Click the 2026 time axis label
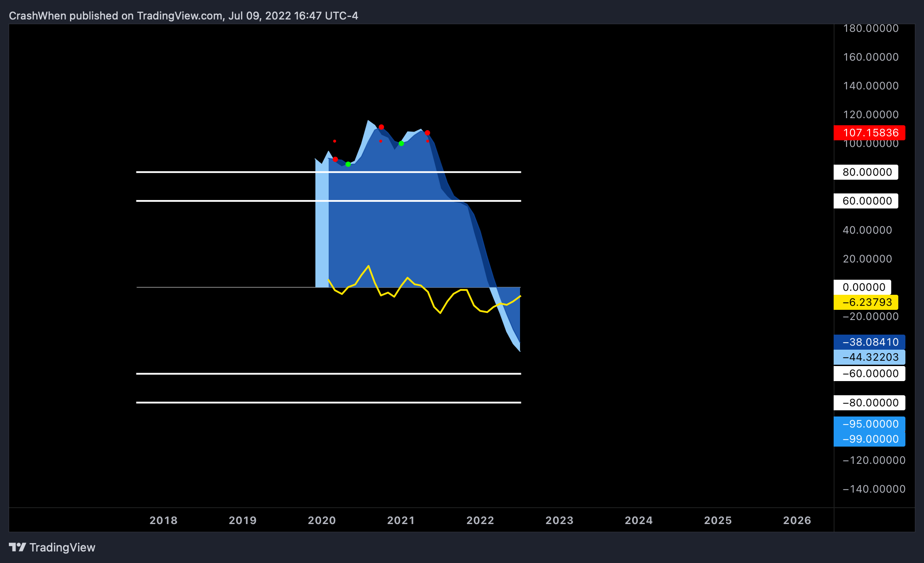This screenshot has width=924, height=563. (x=797, y=521)
